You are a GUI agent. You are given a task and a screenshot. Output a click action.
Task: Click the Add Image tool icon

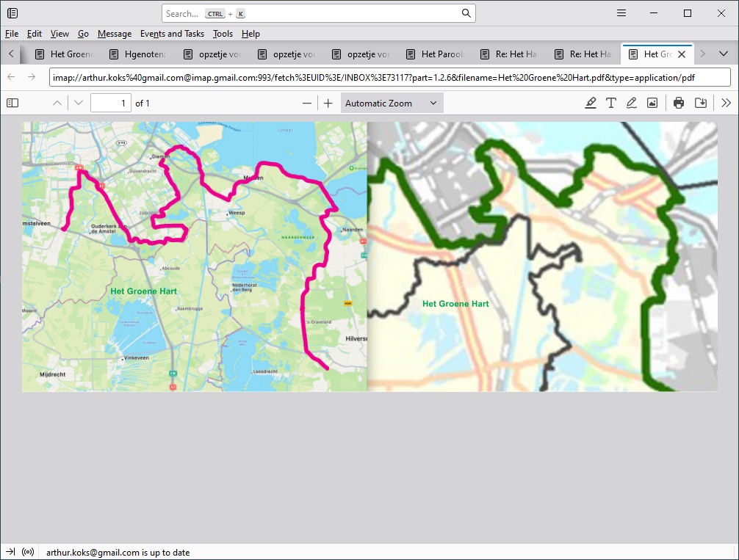[652, 103]
